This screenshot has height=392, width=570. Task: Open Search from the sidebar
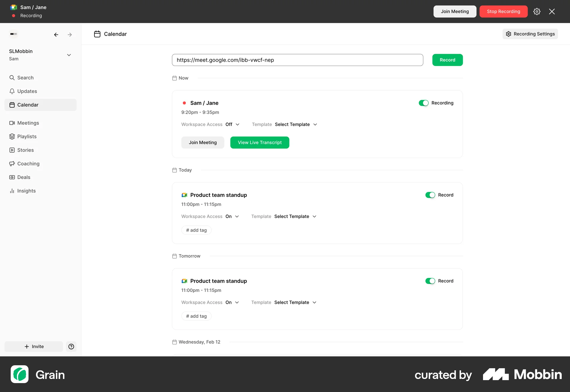point(26,78)
